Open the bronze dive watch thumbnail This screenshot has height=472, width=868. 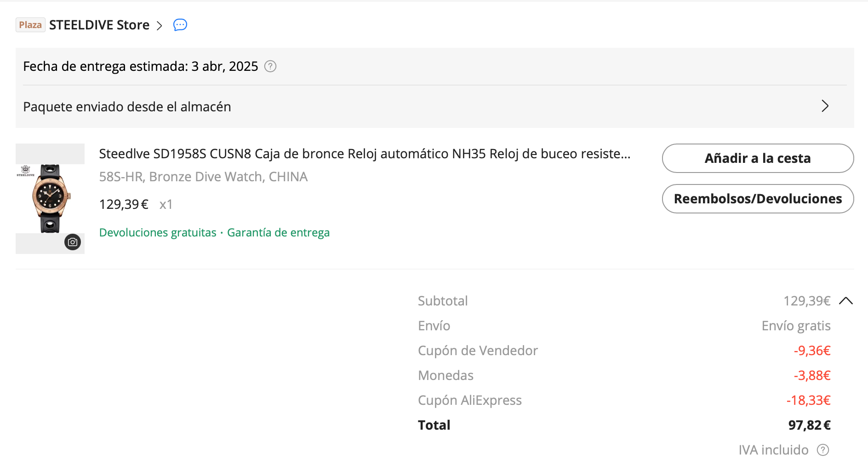[x=50, y=198]
